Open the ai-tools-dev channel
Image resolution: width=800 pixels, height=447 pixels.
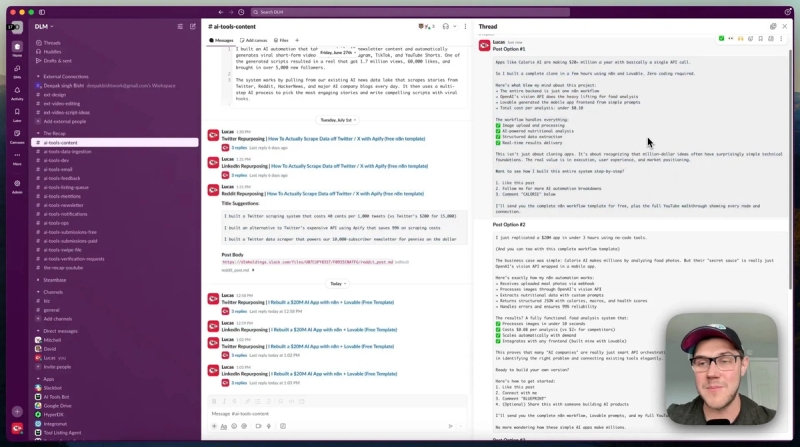[x=56, y=160]
